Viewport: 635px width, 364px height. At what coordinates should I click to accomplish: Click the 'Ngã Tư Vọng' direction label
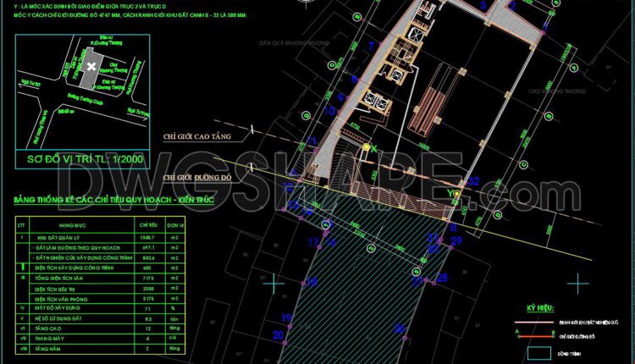pyautogui.click(x=138, y=113)
